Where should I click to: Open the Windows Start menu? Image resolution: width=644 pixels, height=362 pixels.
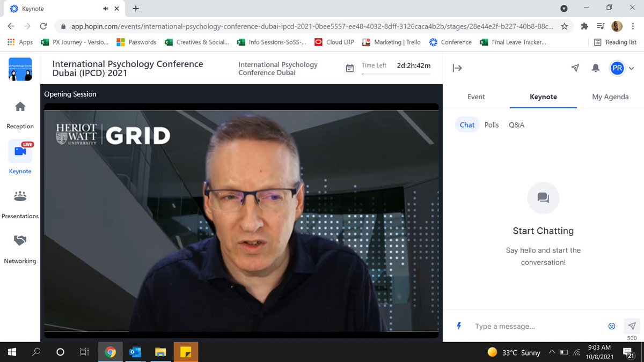[x=12, y=352]
